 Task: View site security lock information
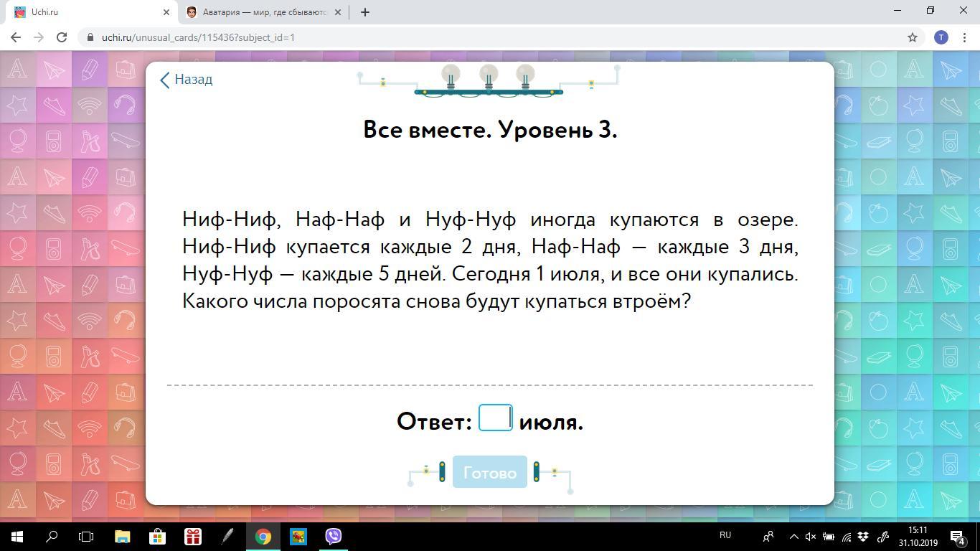(90, 37)
